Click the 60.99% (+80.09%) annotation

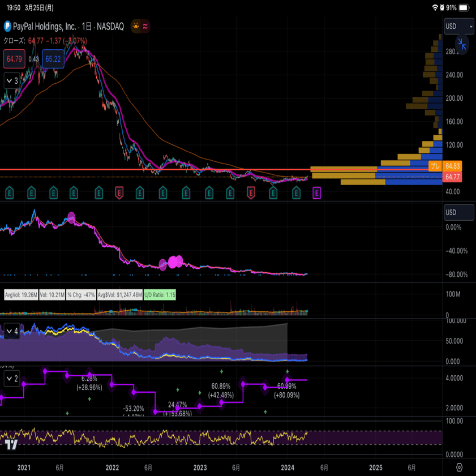pyautogui.click(x=287, y=391)
